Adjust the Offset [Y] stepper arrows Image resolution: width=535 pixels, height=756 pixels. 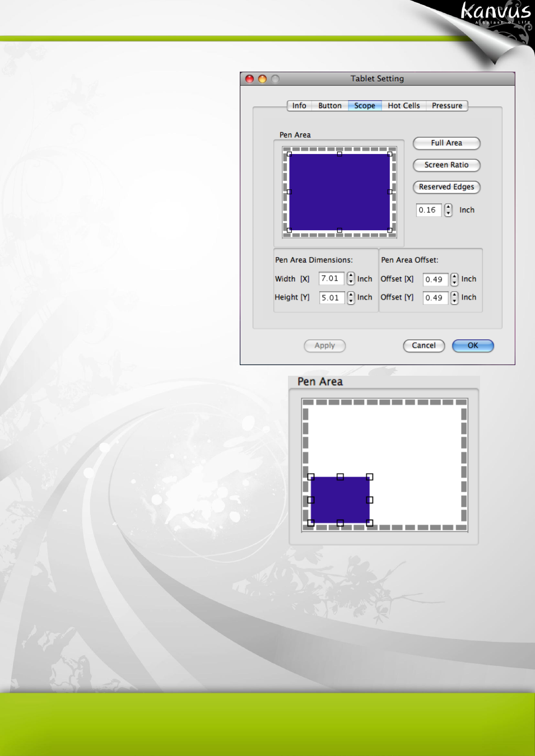[454, 298]
